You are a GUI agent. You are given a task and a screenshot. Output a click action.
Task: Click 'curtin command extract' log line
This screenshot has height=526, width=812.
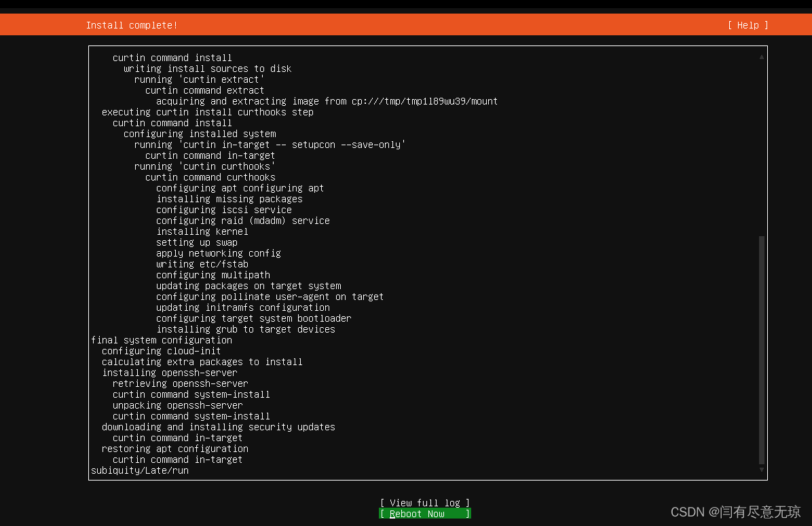pyautogui.click(x=204, y=90)
